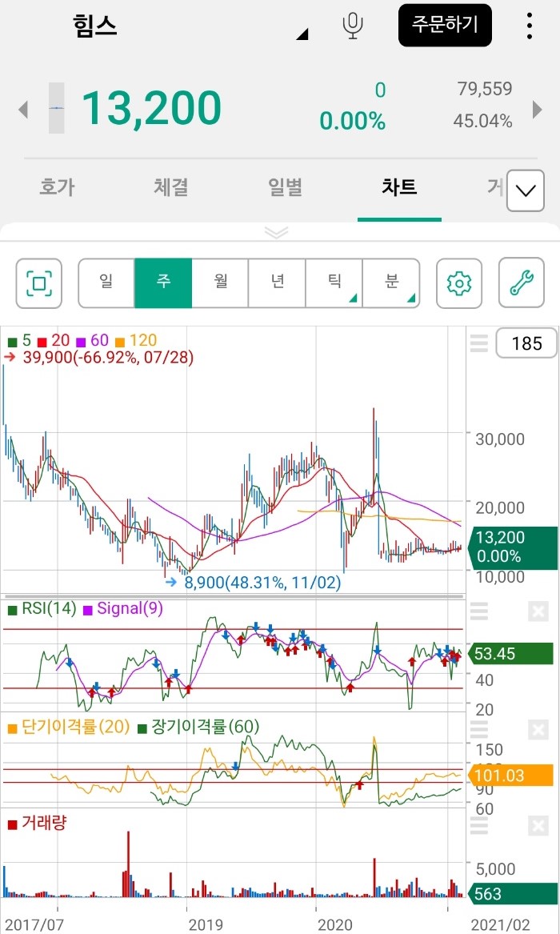Viewport: 560px width, 934px height.
Task: Expand the stock name 힘스 selector arrow
Action: (x=302, y=34)
